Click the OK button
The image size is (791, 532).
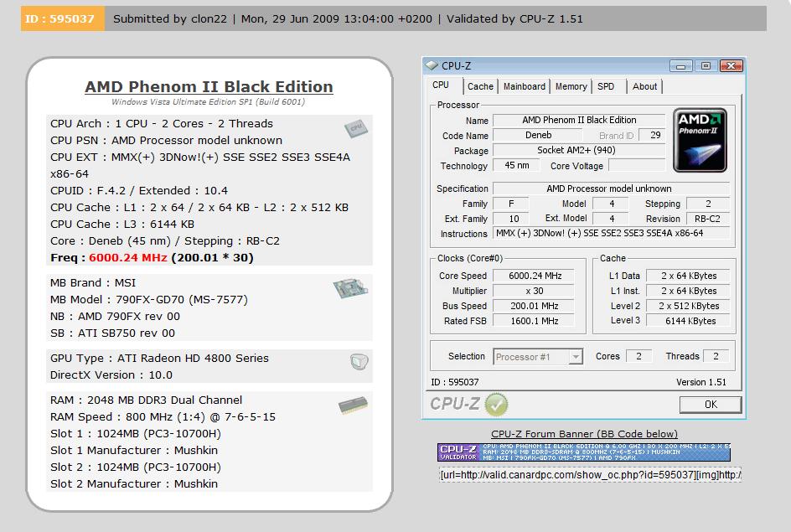(711, 405)
